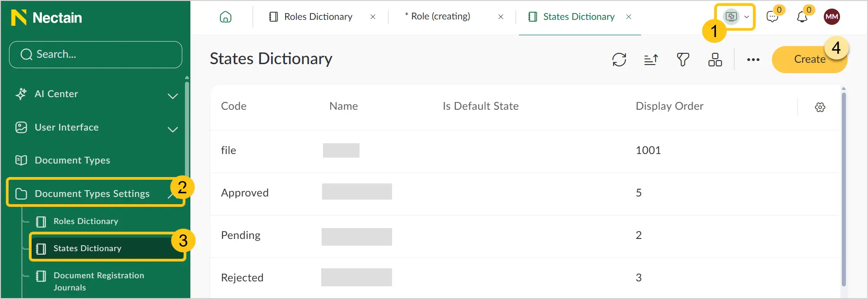Open the chat messages icon
This screenshot has width=868, height=299.
772,17
